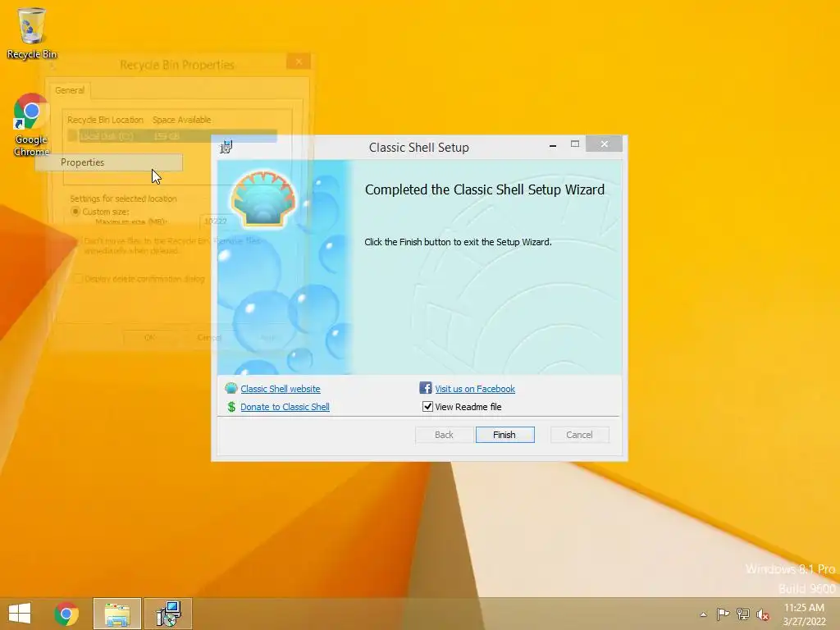The image size is (840, 630).
Task: Open the Windows Start button
Action: 20,614
